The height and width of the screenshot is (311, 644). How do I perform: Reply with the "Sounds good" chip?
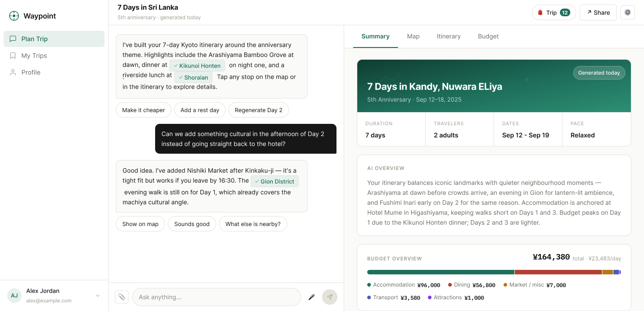point(192,224)
